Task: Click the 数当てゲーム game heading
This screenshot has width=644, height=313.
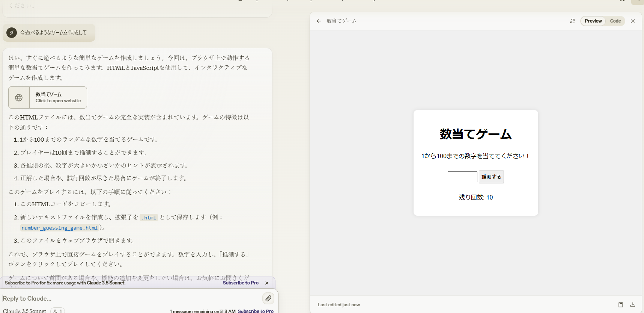Action: [x=476, y=134]
